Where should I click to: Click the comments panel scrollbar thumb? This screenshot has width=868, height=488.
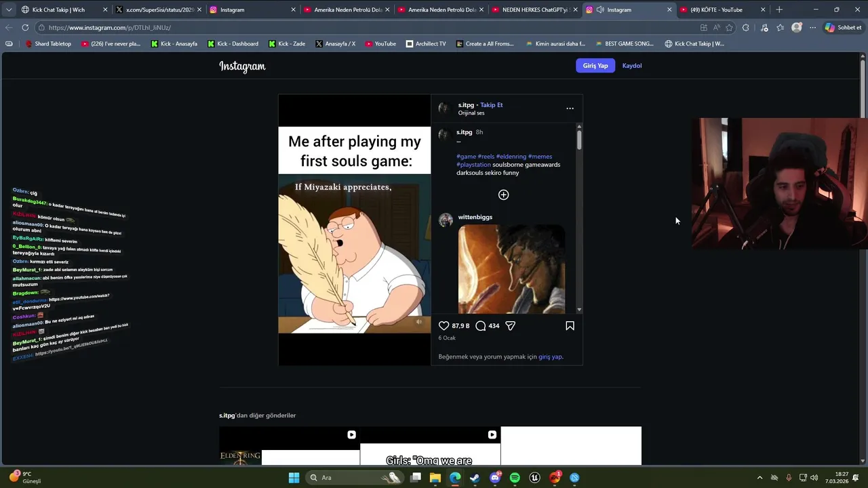pyautogui.click(x=579, y=140)
